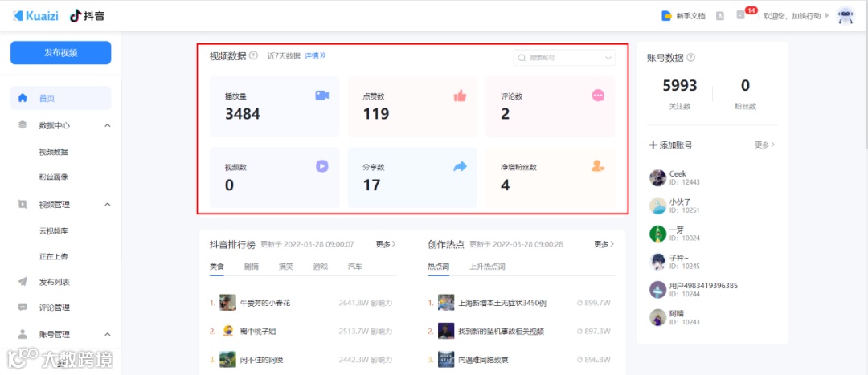
Task: Open 云视频库 in the sidebar
Action: point(54,230)
